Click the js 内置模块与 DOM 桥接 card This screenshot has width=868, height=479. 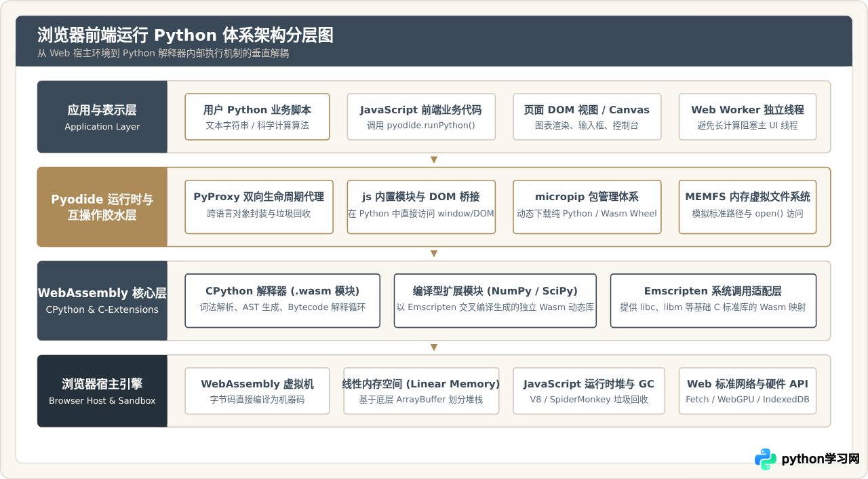click(x=421, y=207)
